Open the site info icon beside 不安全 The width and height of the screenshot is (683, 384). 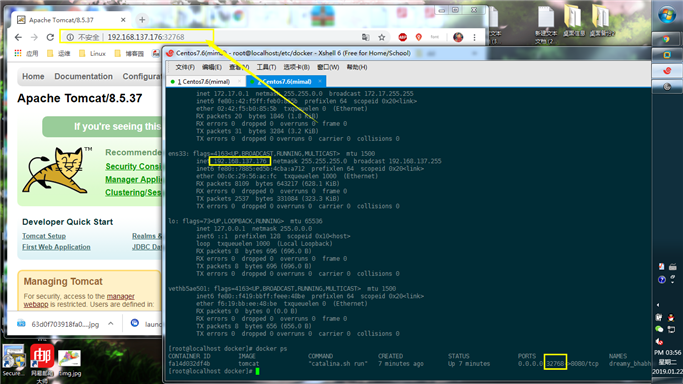click(70, 37)
